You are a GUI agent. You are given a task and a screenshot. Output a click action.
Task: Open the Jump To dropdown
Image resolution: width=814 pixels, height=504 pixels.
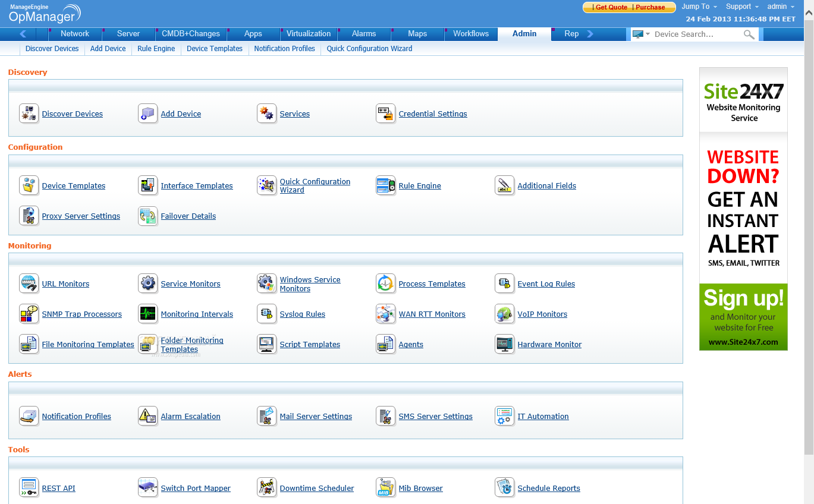(699, 7)
